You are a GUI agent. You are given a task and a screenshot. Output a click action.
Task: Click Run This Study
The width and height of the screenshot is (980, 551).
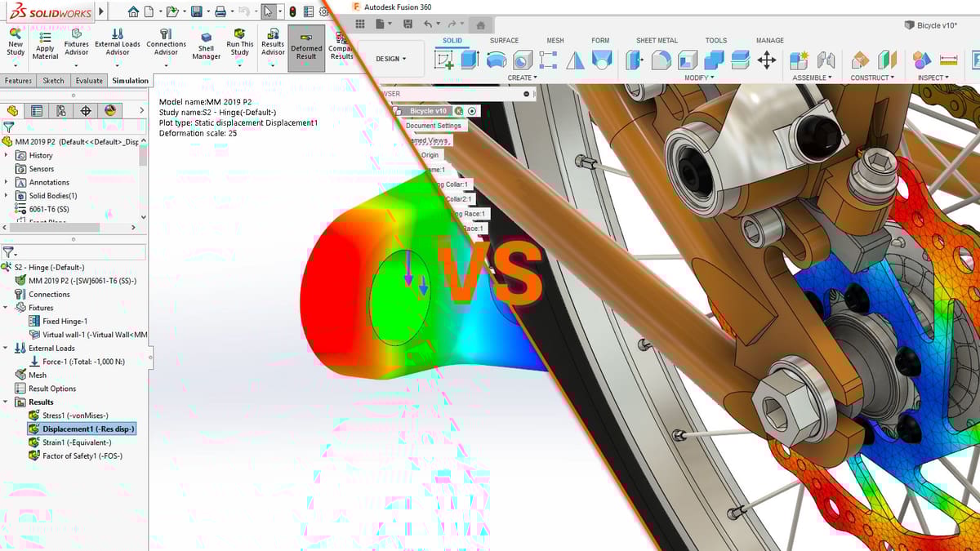[239, 42]
